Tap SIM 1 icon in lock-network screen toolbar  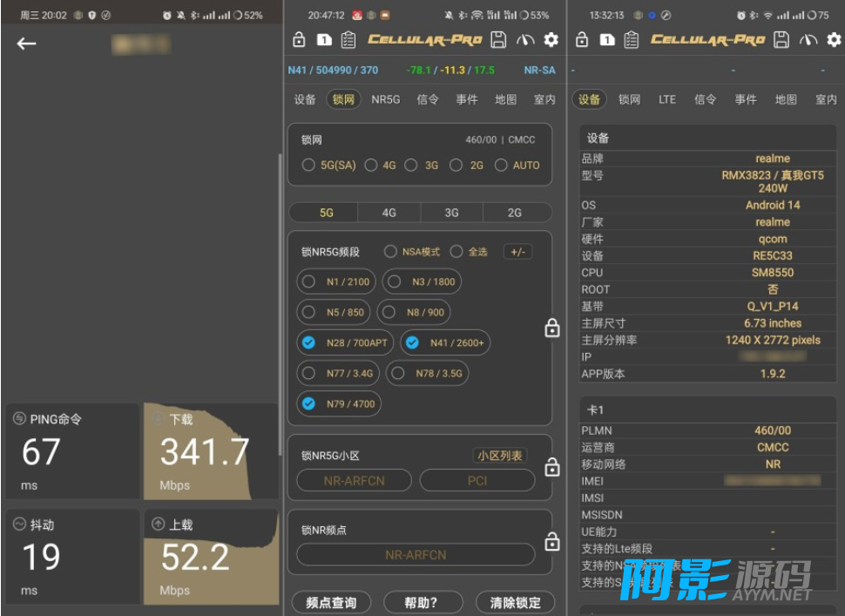click(x=324, y=39)
